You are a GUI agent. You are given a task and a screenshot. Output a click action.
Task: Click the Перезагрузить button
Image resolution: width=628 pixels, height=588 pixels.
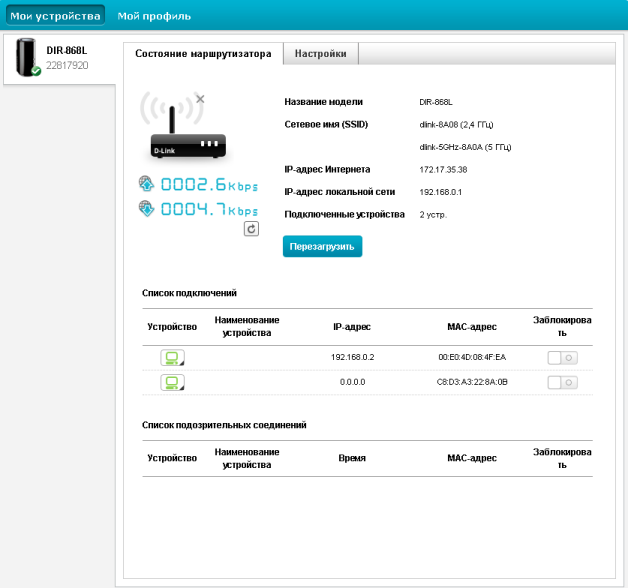tap(322, 246)
